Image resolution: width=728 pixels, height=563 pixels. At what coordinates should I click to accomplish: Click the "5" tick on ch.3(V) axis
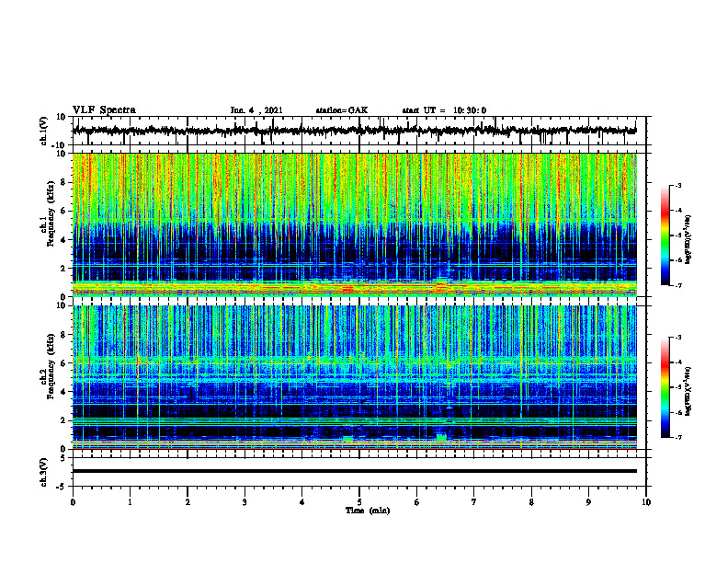63,458
